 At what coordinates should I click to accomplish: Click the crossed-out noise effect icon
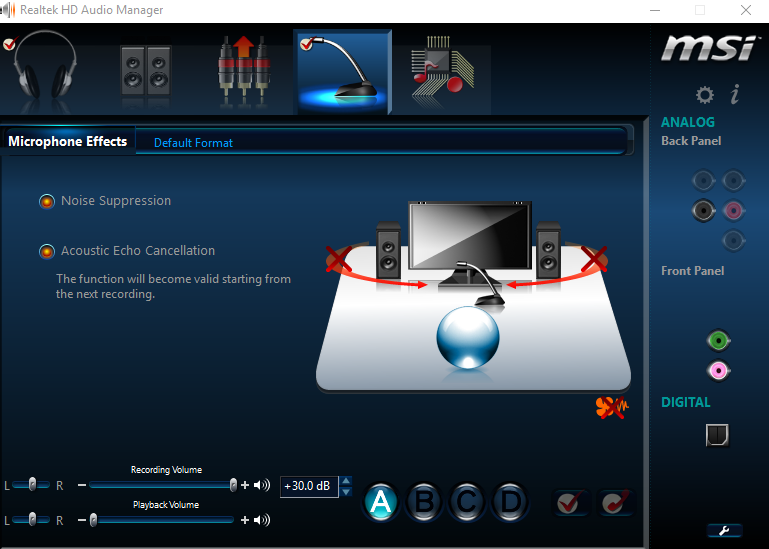[612, 407]
